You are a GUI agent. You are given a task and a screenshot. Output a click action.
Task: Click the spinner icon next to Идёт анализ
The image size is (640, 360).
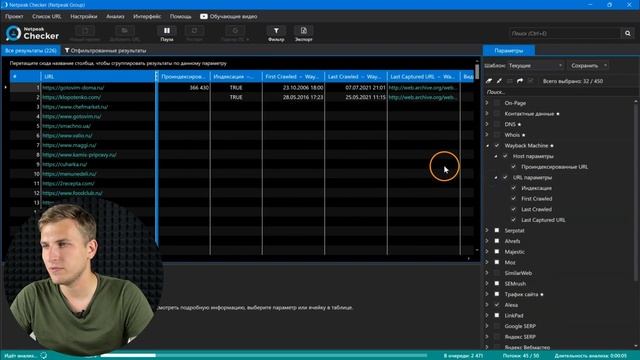tap(44, 356)
